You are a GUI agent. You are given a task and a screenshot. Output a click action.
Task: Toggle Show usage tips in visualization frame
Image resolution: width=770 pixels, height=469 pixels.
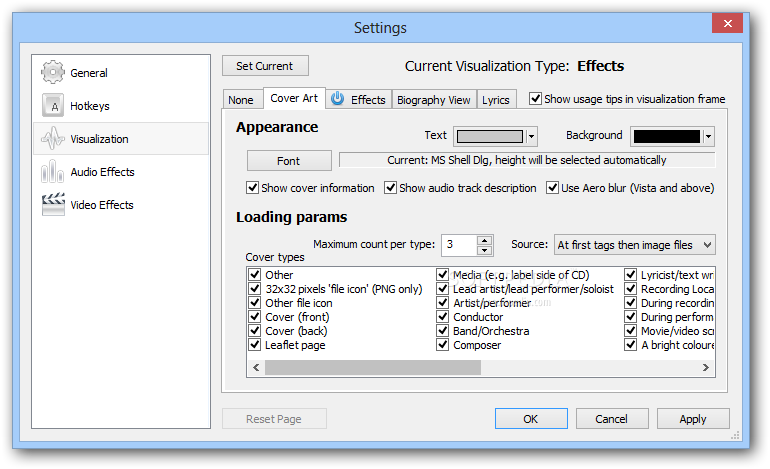[536, 99]
